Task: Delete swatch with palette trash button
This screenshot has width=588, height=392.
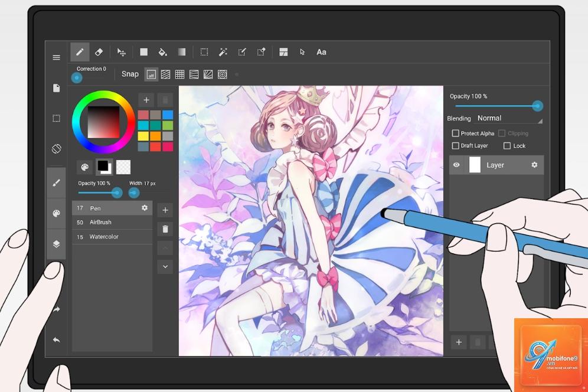Action: click(165, 100)
